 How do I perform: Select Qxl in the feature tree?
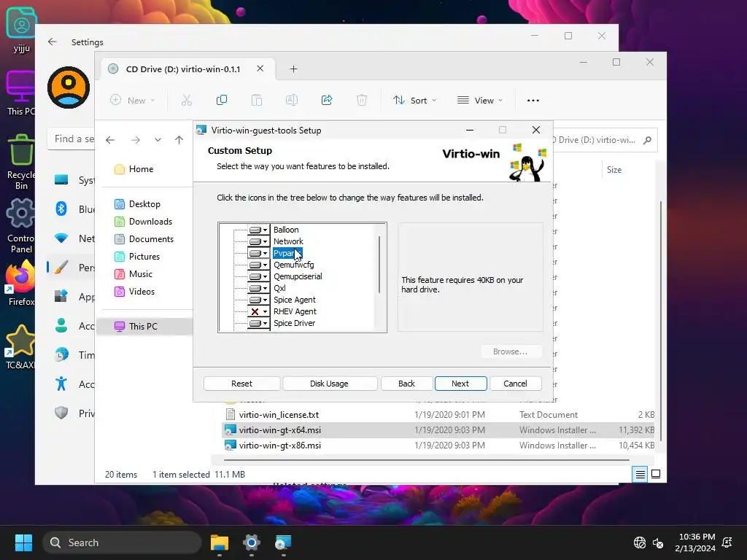[x=279, y=288]
